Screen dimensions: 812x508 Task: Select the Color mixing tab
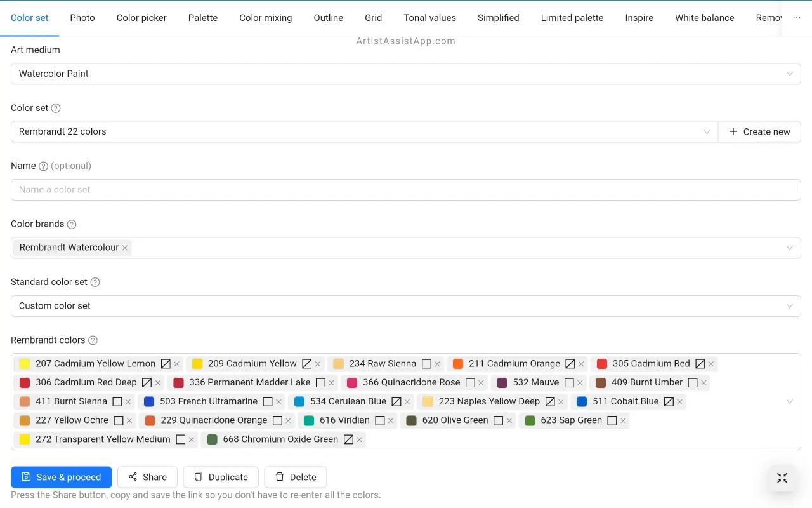pyautogui.click(x=266, y=18)
